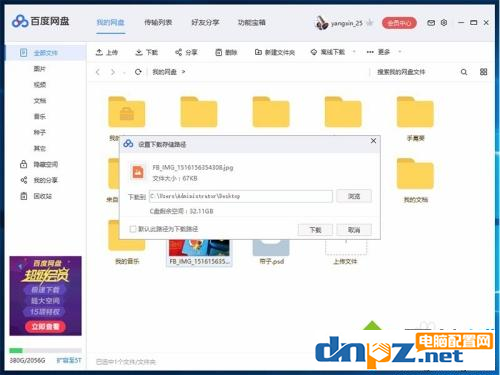Enable default download path checkbox
Image resolution: width=500 pixels, height=375 pixels.
pos(133,229)
